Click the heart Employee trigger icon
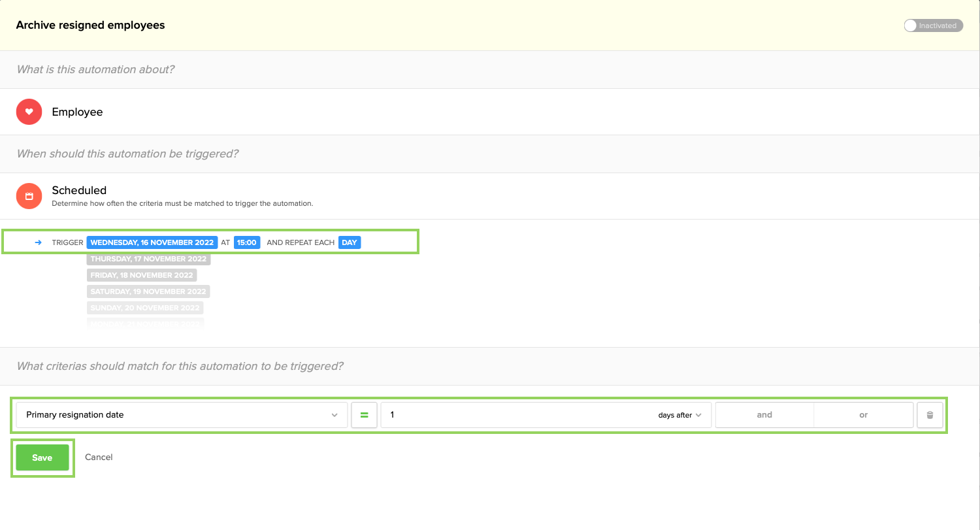 coord(29,111)
